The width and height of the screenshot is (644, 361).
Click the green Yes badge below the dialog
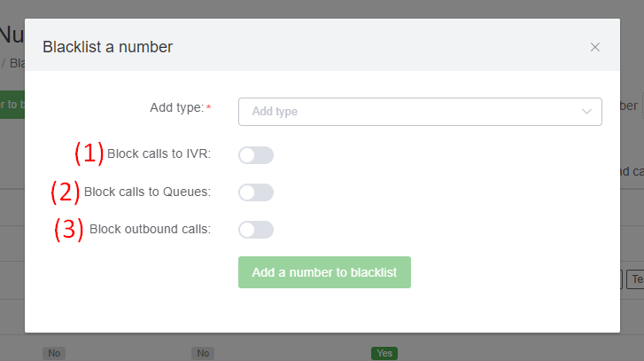click(384, 353)
